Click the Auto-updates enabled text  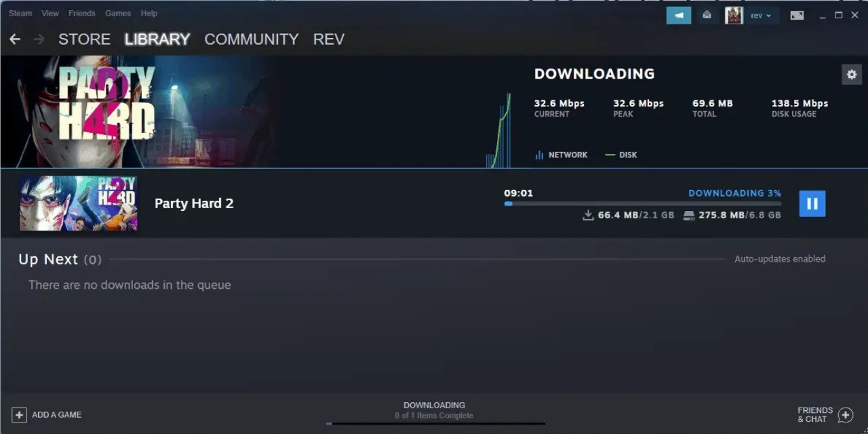(780, 259)
